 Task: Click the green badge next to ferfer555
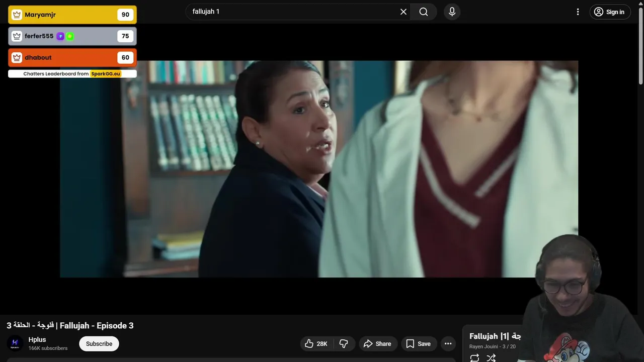click(70, 36)
